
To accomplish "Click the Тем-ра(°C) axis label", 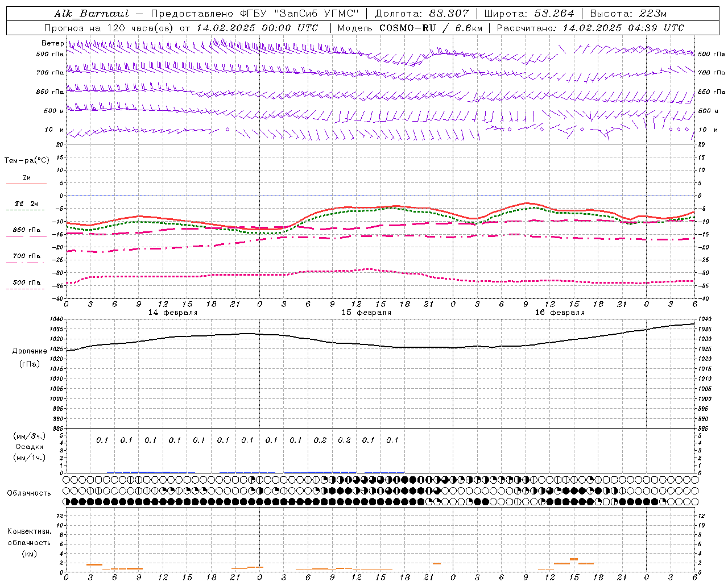I will 27,160.
